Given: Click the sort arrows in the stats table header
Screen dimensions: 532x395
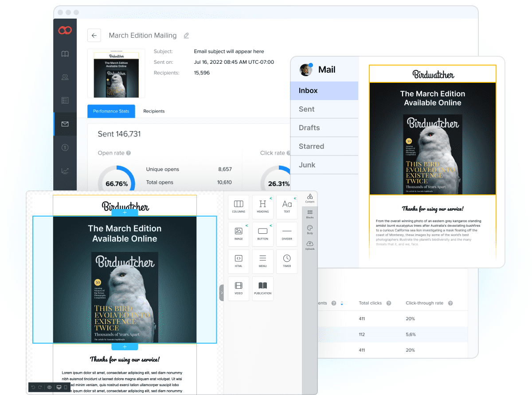Looking at the screenshot, I should click(341, 303).
